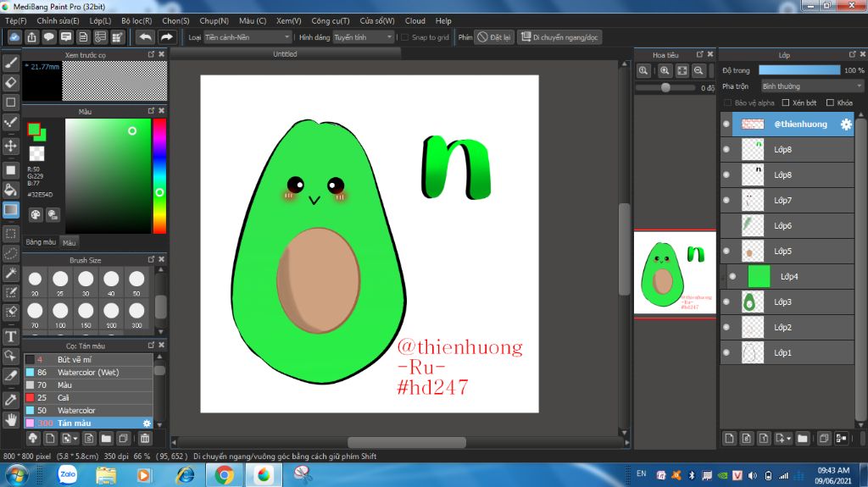
Task: Collapse the Lớp4 folder expander
Action: 723,276
